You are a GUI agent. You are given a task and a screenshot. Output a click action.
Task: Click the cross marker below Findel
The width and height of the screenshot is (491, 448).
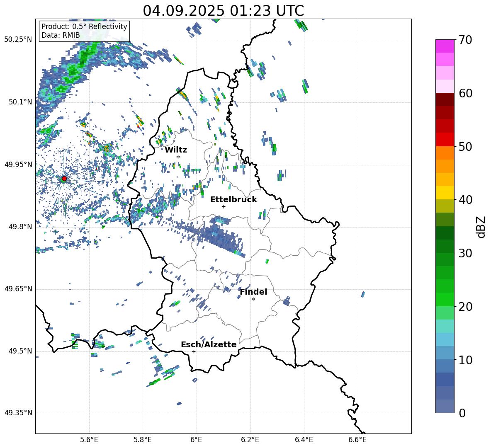coord(253,299)
